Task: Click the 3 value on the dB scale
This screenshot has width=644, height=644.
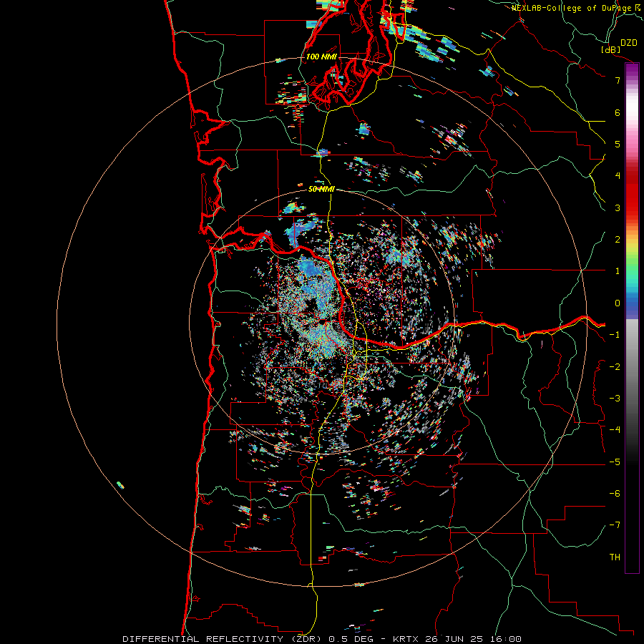Action: [x=618, y=208]
